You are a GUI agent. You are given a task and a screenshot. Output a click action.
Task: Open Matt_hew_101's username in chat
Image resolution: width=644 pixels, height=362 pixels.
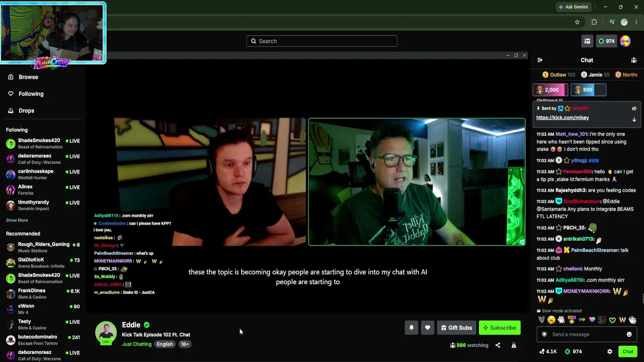(x=571, y=134)
